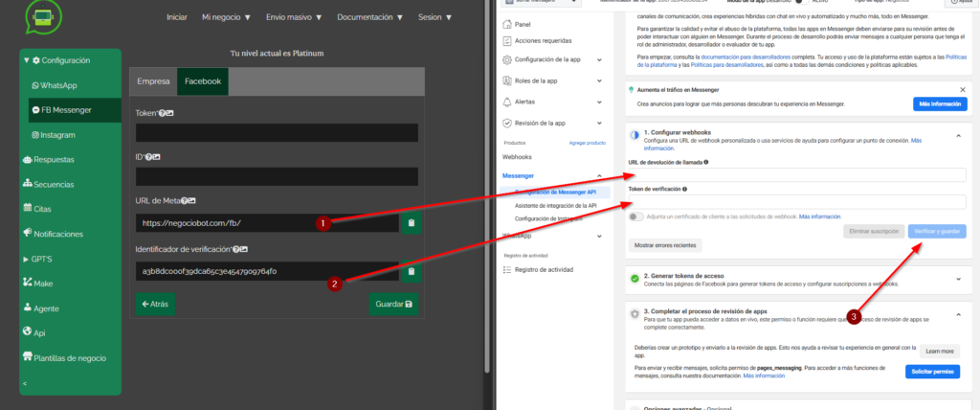
Task: Click the Solicitar permiso button
Action: [932, 372]
